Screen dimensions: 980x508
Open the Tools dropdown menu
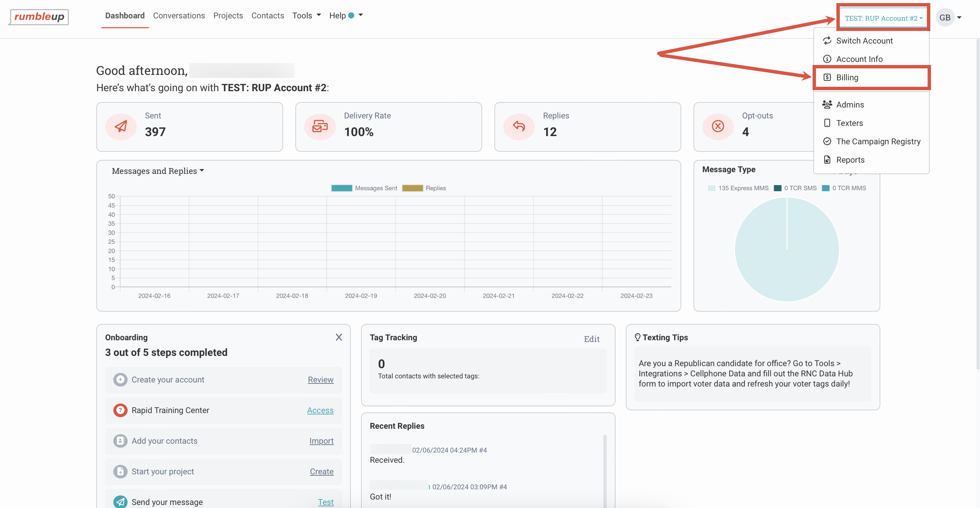point(306,16)
